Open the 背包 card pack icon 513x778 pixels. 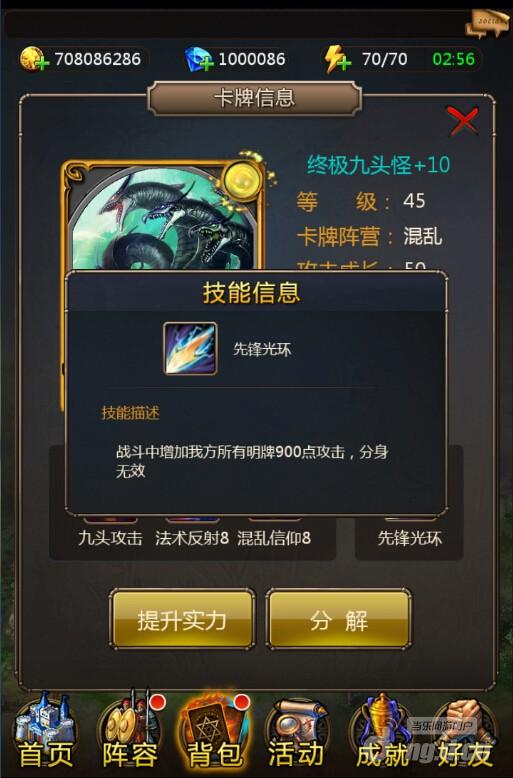[214, 729]
